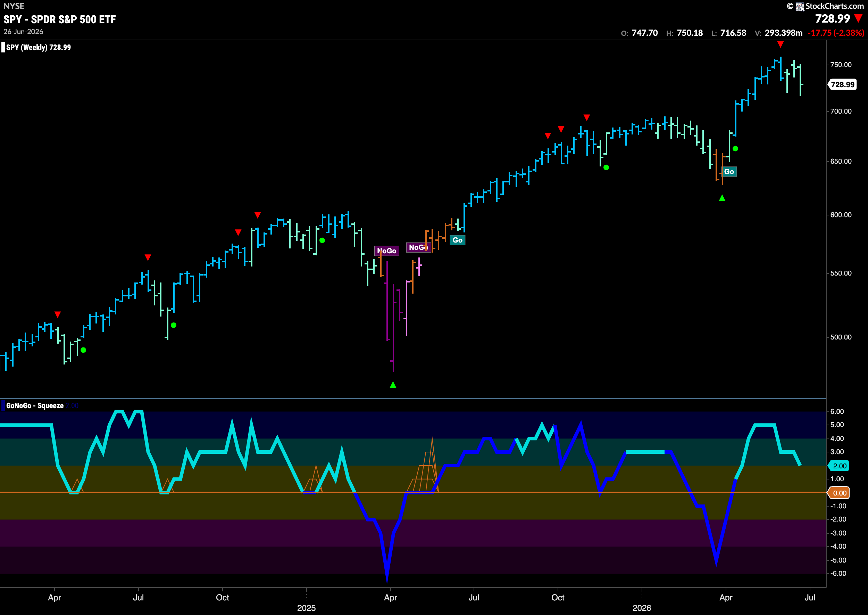Click the Oct label before 2026
The width and height of the screenshot is (868, 615).
[558, 597]
